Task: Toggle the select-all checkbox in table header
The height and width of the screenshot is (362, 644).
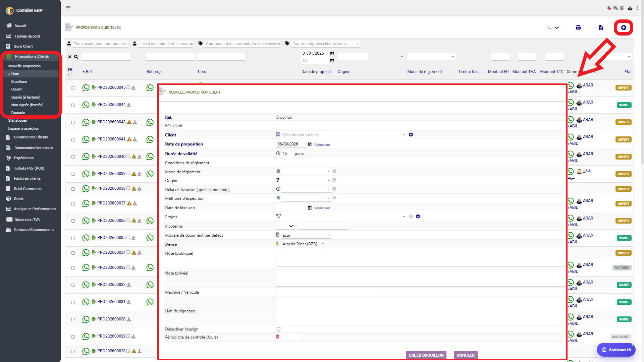Action: coord(70,75)
